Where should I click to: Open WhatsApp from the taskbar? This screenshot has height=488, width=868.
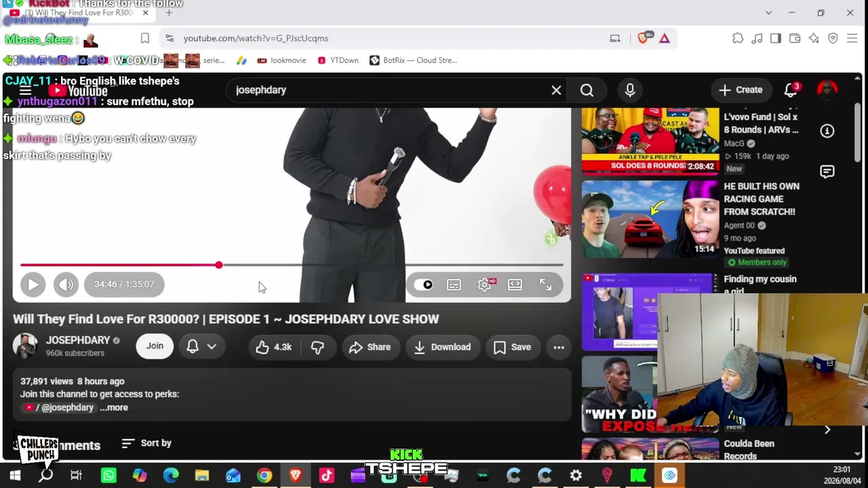point(108,476)
